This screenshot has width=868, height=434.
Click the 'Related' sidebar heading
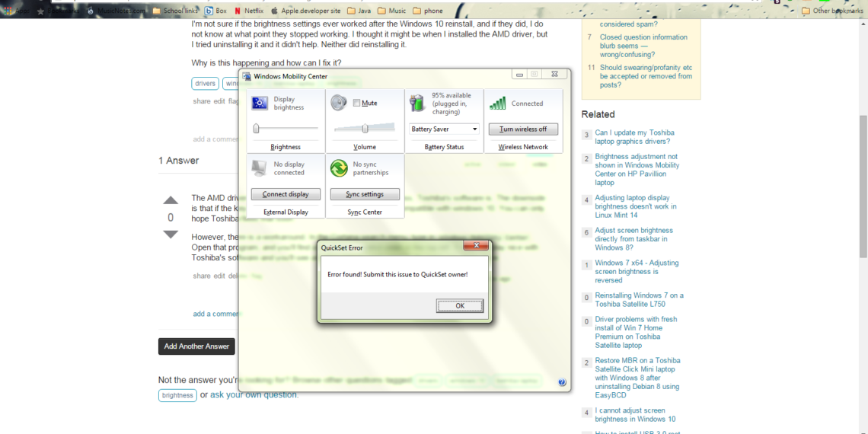[x=598, y=114]
